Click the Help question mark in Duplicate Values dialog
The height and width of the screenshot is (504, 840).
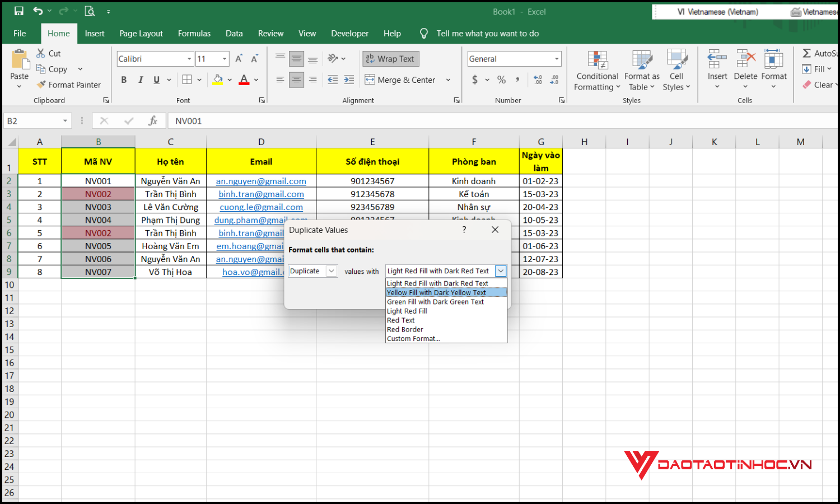(464, 230)
